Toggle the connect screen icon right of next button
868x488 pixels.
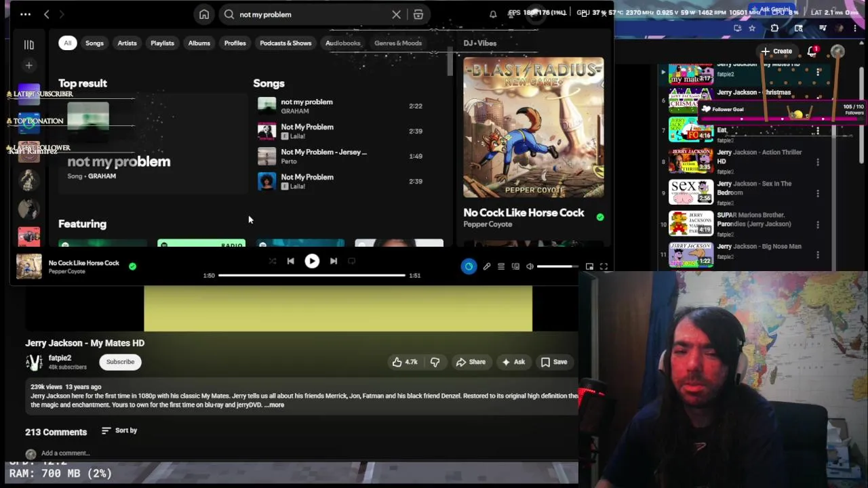point(351,261)
